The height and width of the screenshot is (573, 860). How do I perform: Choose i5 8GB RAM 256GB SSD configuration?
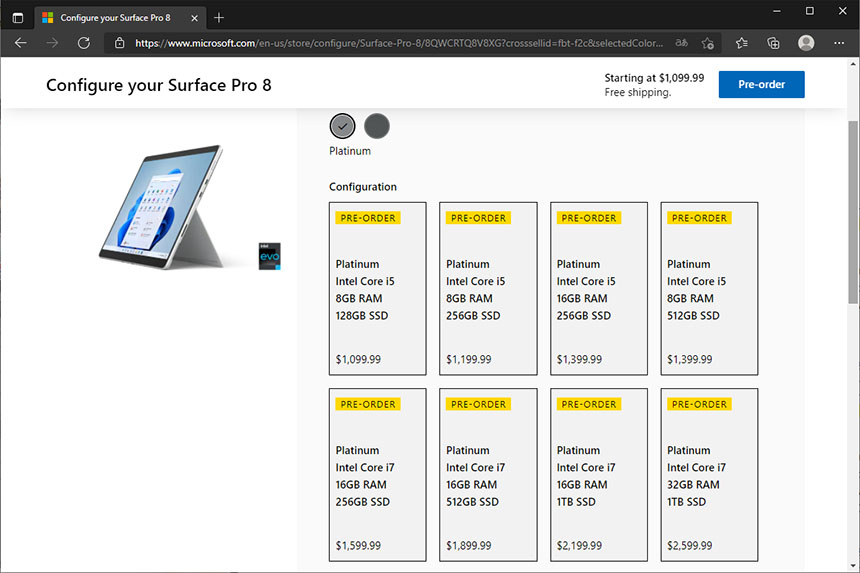pos(488,288)
